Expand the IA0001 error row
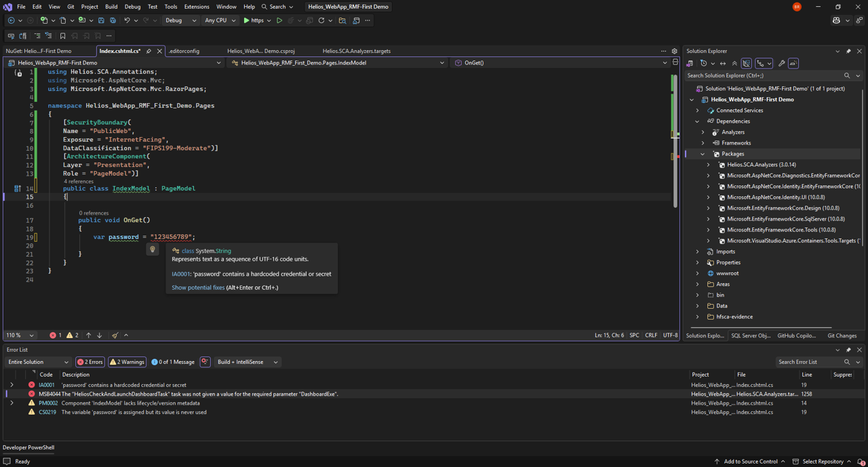 (12, 385)
